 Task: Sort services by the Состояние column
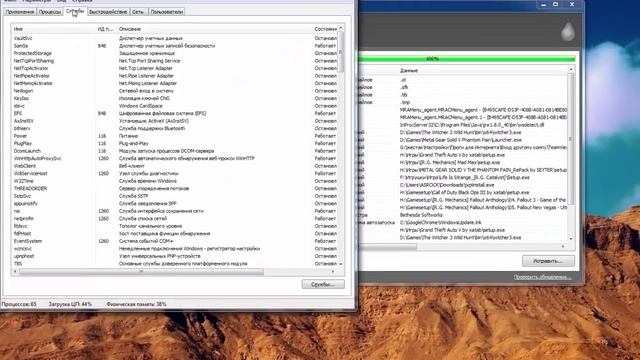point(325,29)
